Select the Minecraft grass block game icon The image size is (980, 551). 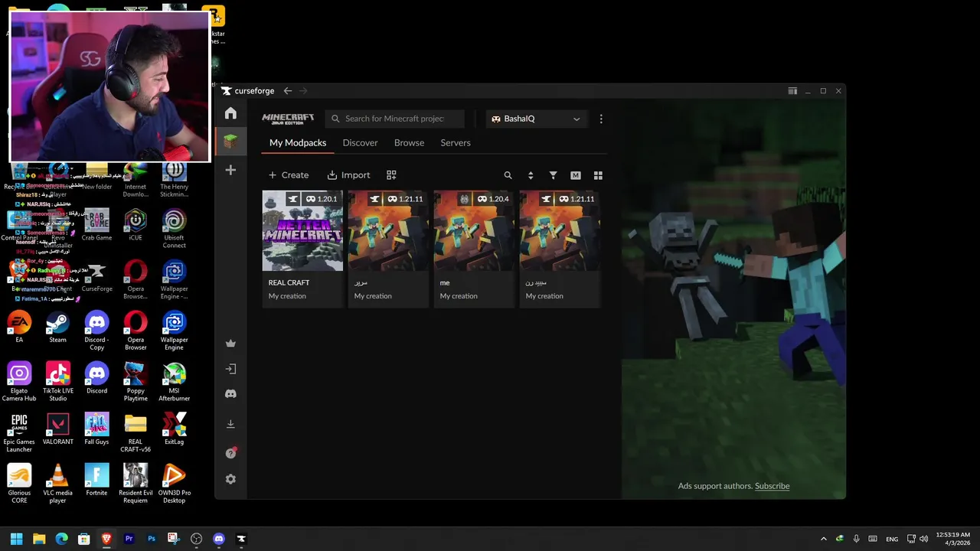point(230,141)
